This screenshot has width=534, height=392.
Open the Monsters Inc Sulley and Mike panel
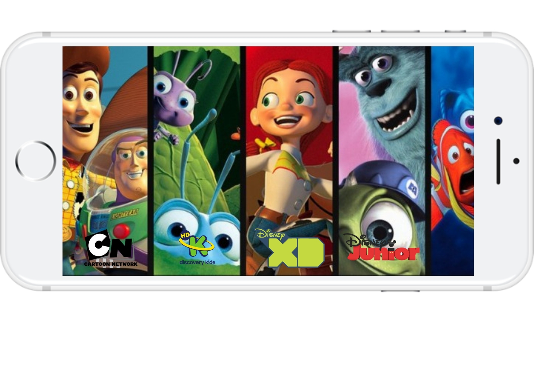click(x=382, y=161)
